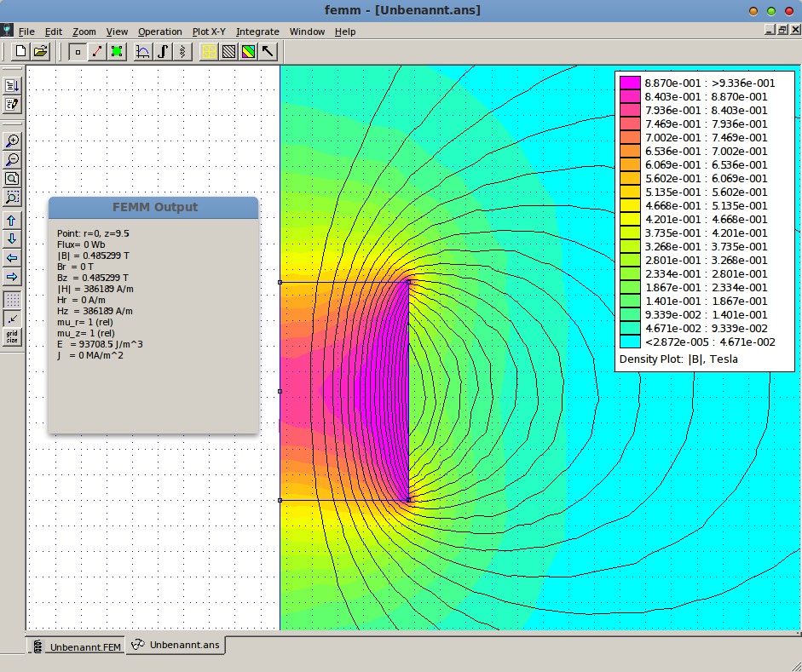This screenshot has width=802, height=672.
Task: Pan the view right with arrow
Action: coord(12,277)
